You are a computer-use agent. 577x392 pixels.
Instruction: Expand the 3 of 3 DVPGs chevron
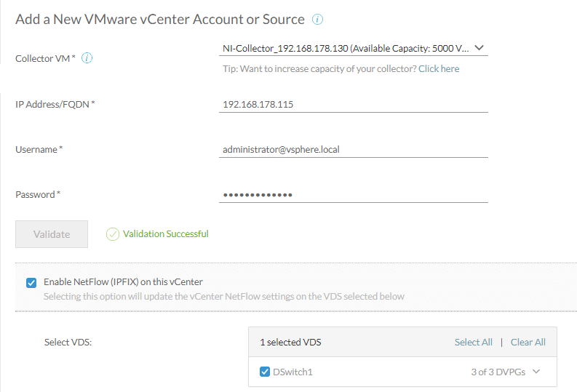pyautogui.click(x=536, y=372)
